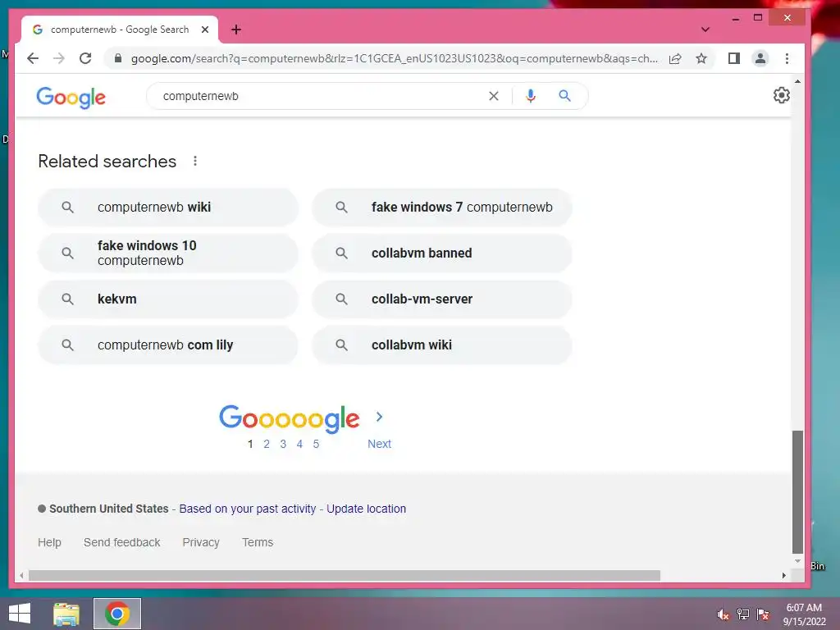Search for fake windows 7 computernewb
The image size is (840, 630).
point(441,208)
